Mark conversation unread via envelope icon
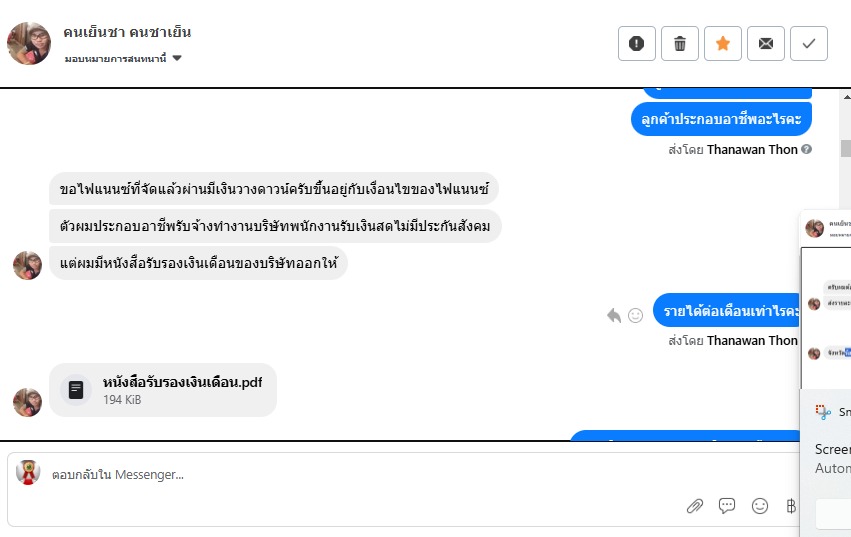The height and width of the screenshot is (537, 851). pyautogui.click(x=766, y=43)
